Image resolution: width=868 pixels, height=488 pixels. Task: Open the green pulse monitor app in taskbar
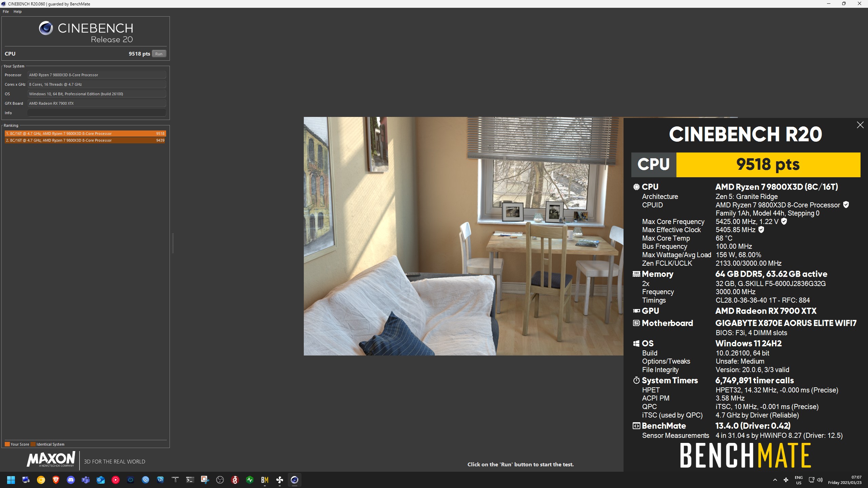[x=250, y=480]
